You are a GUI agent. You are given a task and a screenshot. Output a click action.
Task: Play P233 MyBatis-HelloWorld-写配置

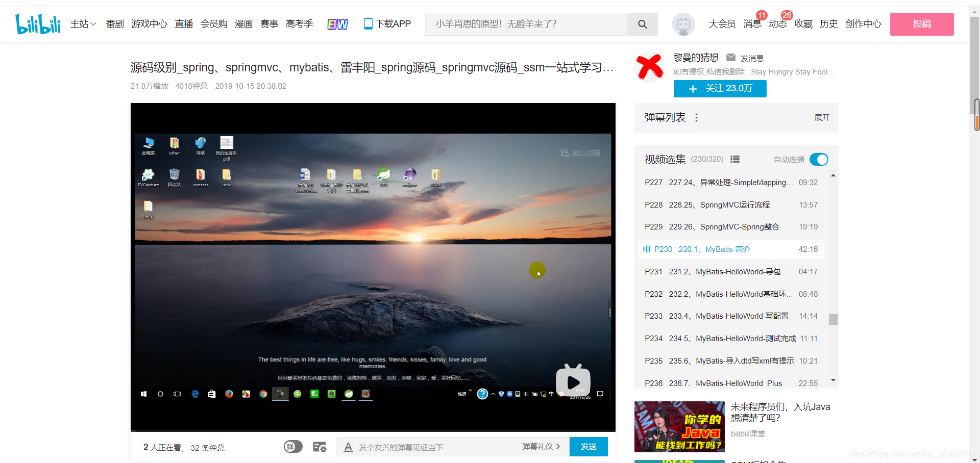point(731,316)
